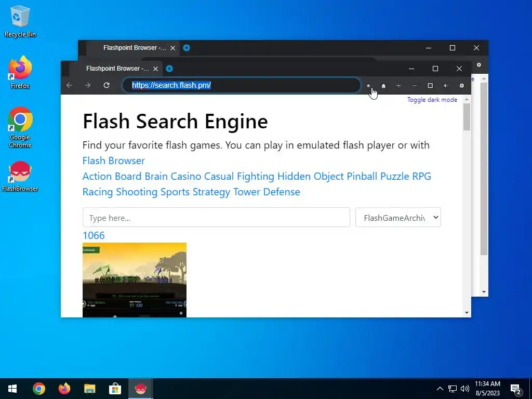This screenshot has height=399, width=532.
Task: Browse the Fighting category
Action: 256,176
